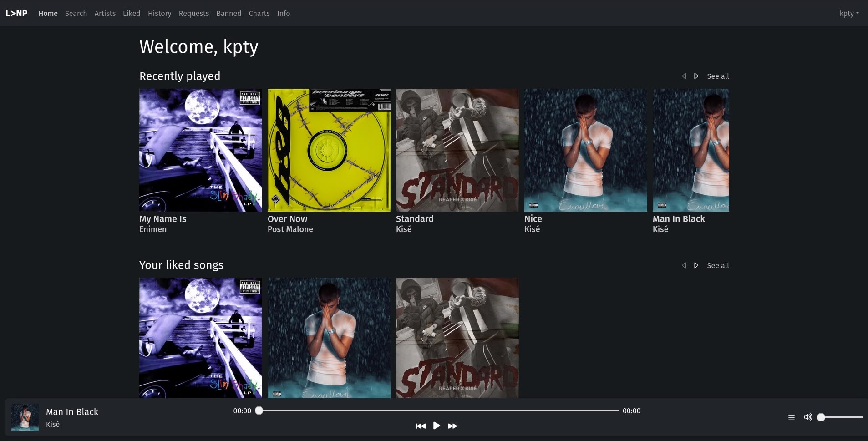See all recently played songs
This screenshot has height=441, width=868.
718,76
